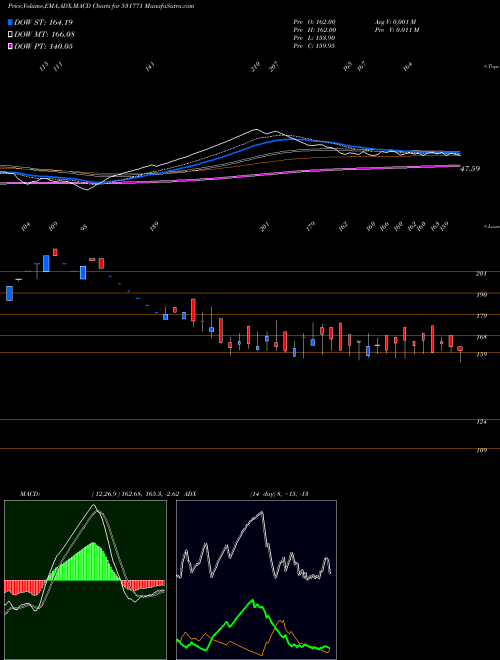
Task: Click the 190 price axis label
Action: click(x=481, y=295)
